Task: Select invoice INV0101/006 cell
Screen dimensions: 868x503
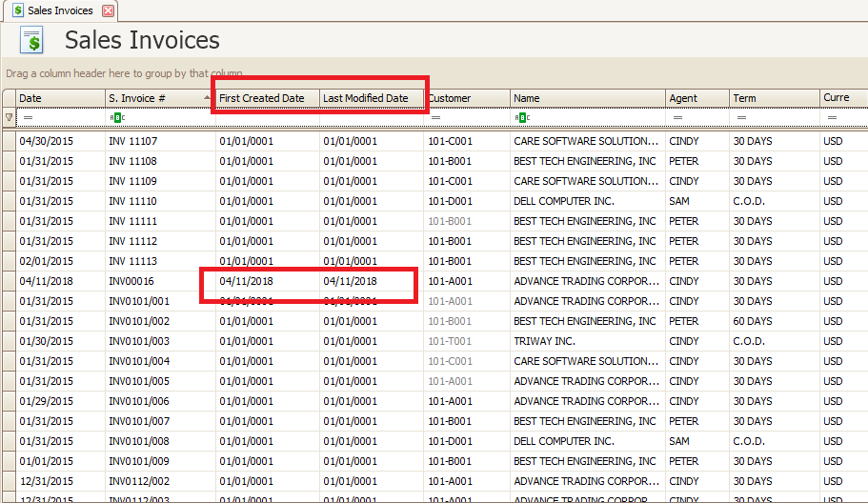Action: coord(160,401)
